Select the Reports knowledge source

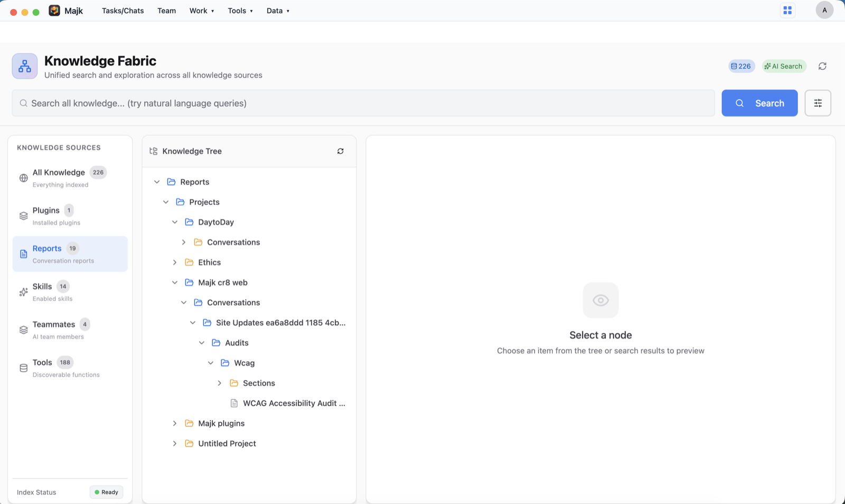pyautogui.click(x=70, y=254)
